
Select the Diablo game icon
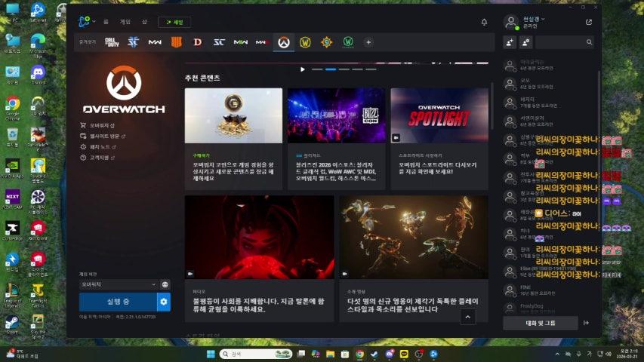[198, 42]
